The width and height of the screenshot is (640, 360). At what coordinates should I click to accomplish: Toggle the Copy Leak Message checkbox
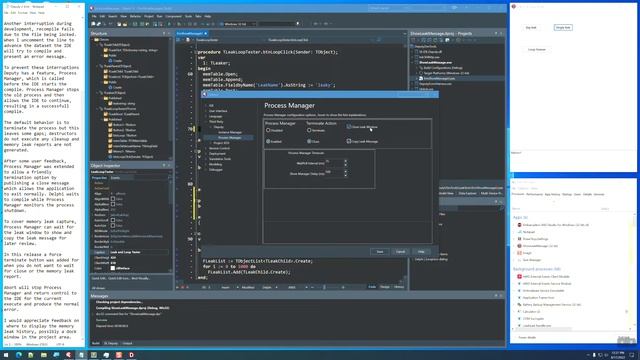click(x=349, y=141)
